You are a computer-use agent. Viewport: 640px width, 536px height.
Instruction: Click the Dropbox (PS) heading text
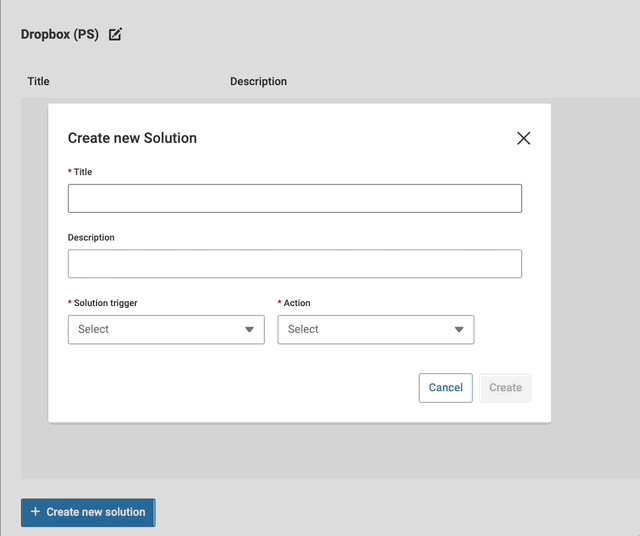pos(60,34)
